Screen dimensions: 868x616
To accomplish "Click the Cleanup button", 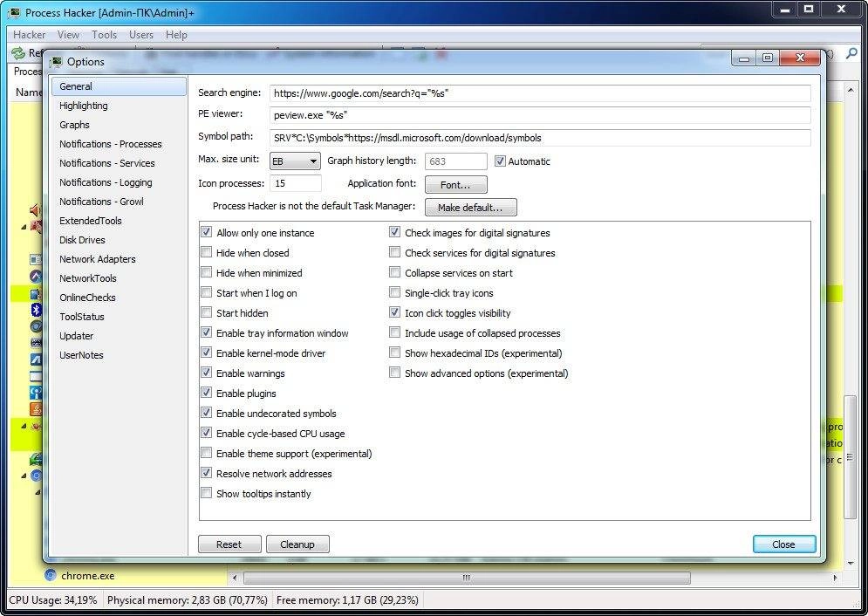I will pos(297,544).
